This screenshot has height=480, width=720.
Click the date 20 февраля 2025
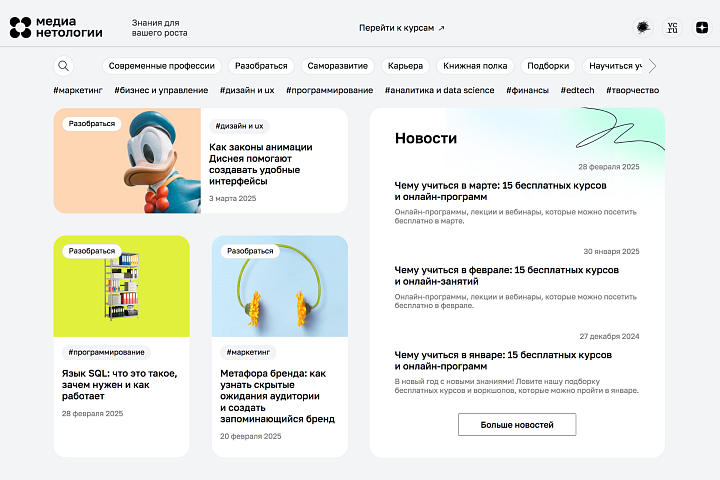(x=251, y=436)
